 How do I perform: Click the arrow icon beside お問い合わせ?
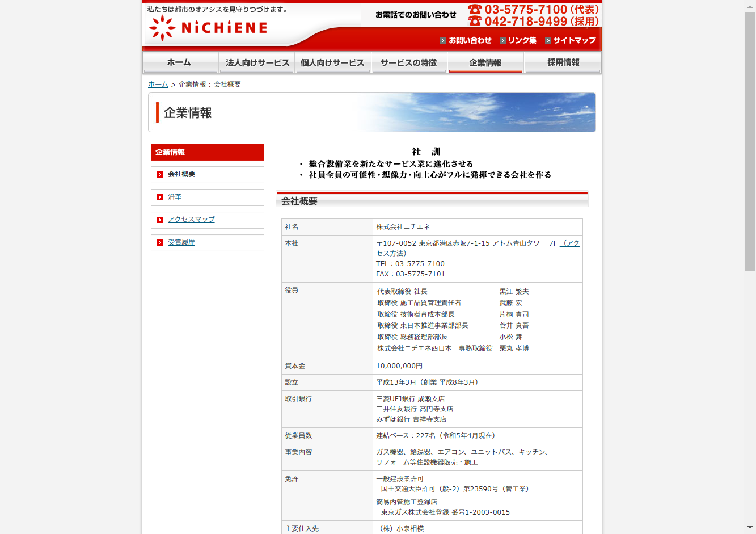pos(443,40)
